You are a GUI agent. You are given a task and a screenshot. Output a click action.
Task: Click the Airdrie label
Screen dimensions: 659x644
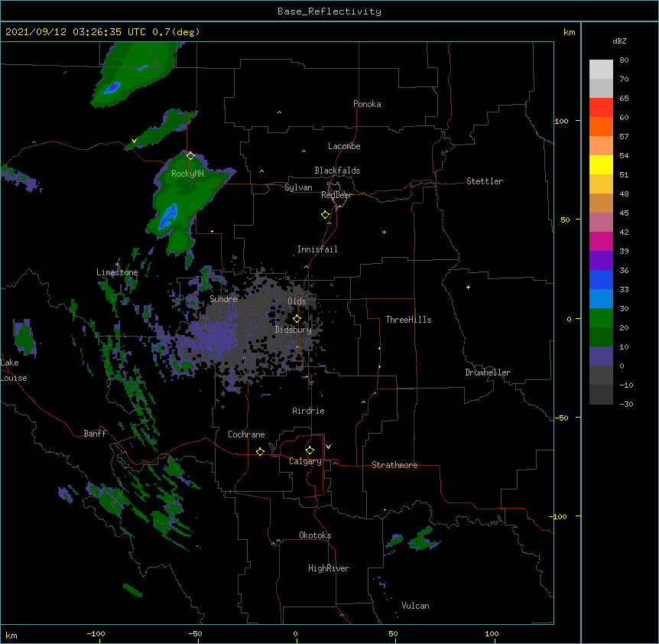click(308, 411)
